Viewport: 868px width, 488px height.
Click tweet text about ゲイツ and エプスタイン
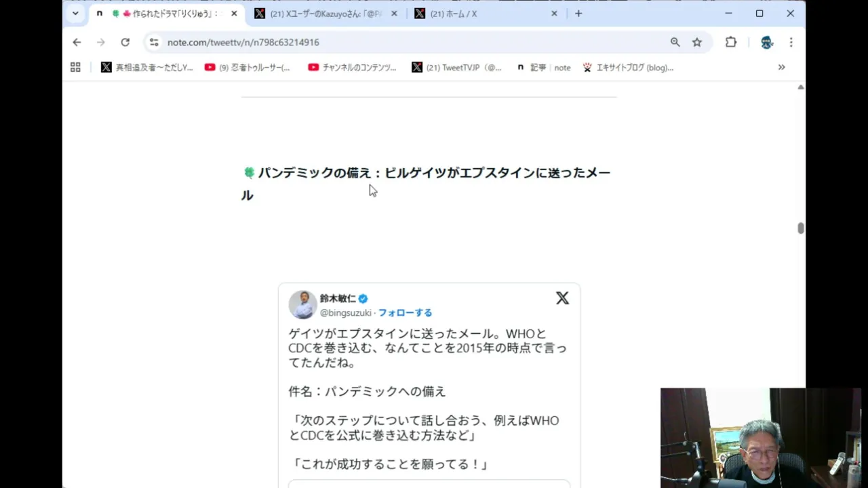coord(427,348)
